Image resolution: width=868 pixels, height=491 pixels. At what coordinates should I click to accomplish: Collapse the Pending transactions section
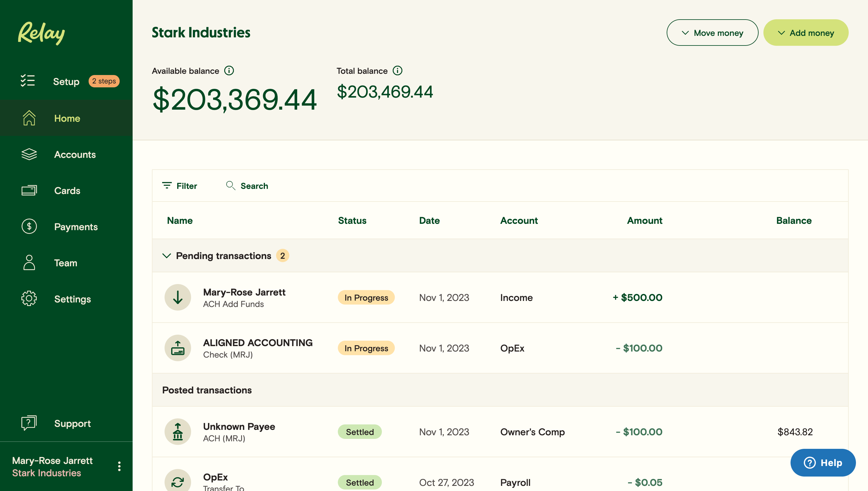point(166,256)
